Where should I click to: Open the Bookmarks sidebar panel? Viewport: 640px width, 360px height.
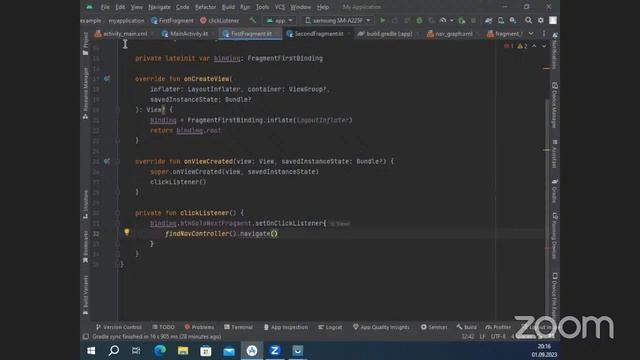85,246
